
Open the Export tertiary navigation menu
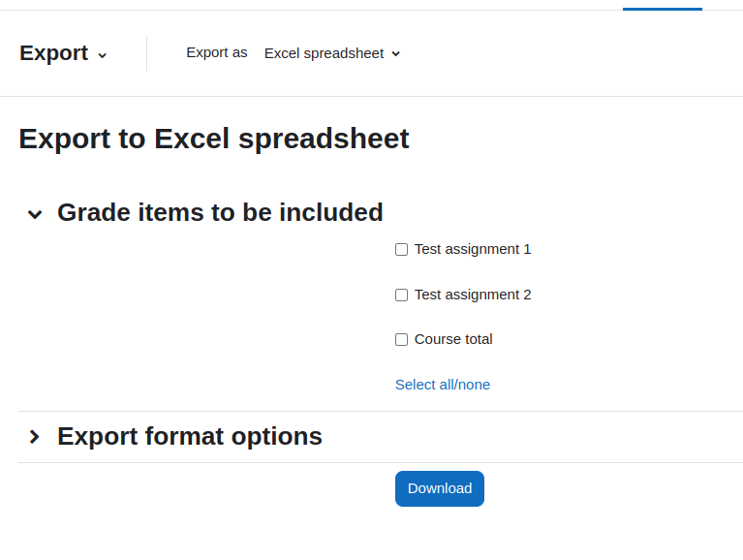(x=63, y=53)
